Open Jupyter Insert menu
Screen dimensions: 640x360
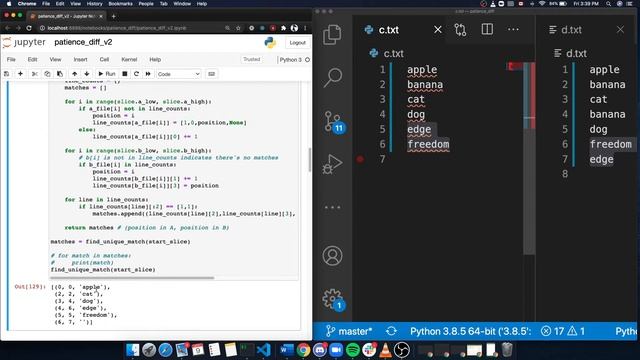tap(80, 60)
